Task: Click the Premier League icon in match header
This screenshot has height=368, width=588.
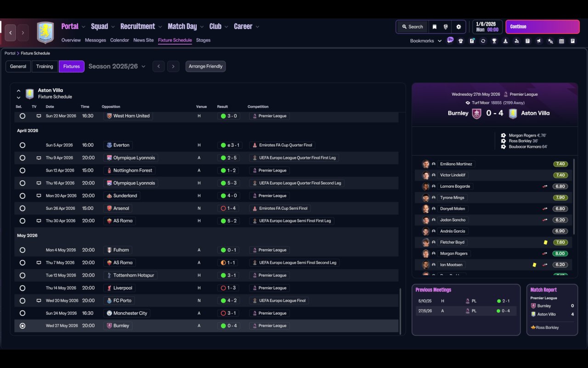Action: pyautogui.click(x=506, y=94)
